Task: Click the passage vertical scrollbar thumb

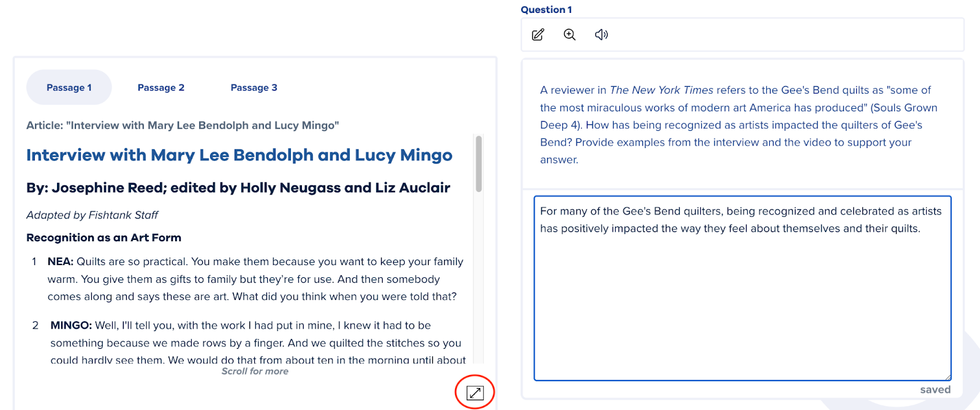Action: click(x=478, y=163)
